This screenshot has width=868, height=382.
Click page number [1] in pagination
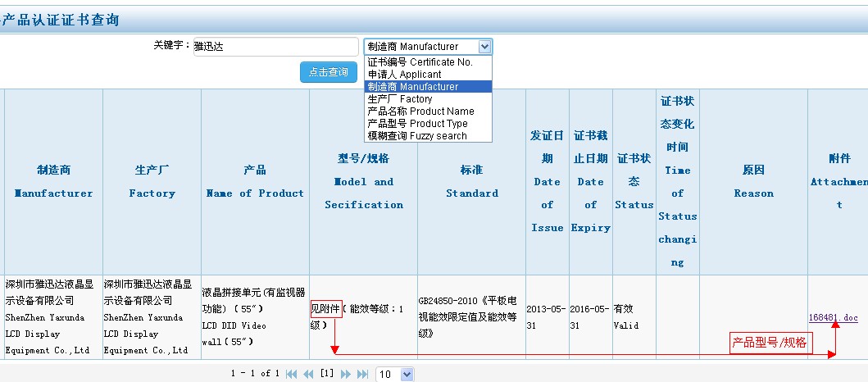(326, 374)
